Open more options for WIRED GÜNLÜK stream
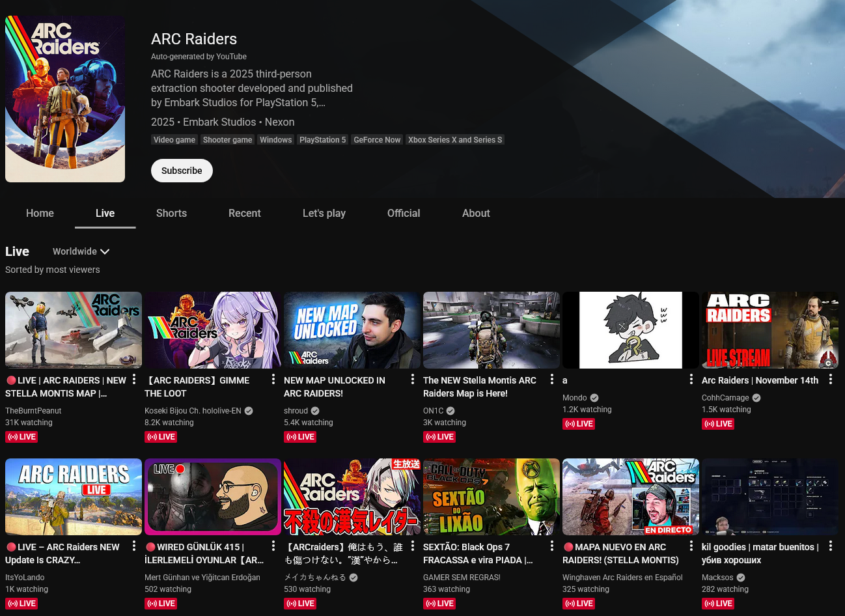This screenshot has height=616, width=845. pyautogui.click(x=273, y=546)
